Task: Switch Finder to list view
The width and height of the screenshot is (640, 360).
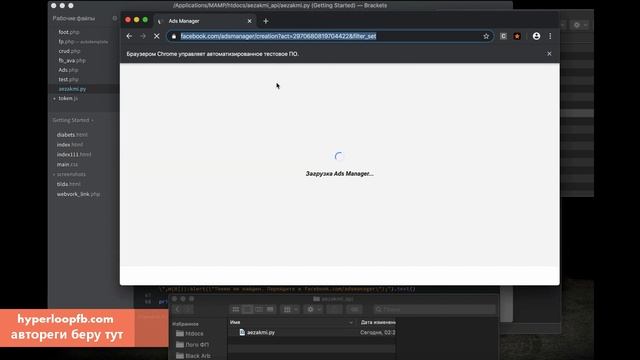Action: (247, 309)
